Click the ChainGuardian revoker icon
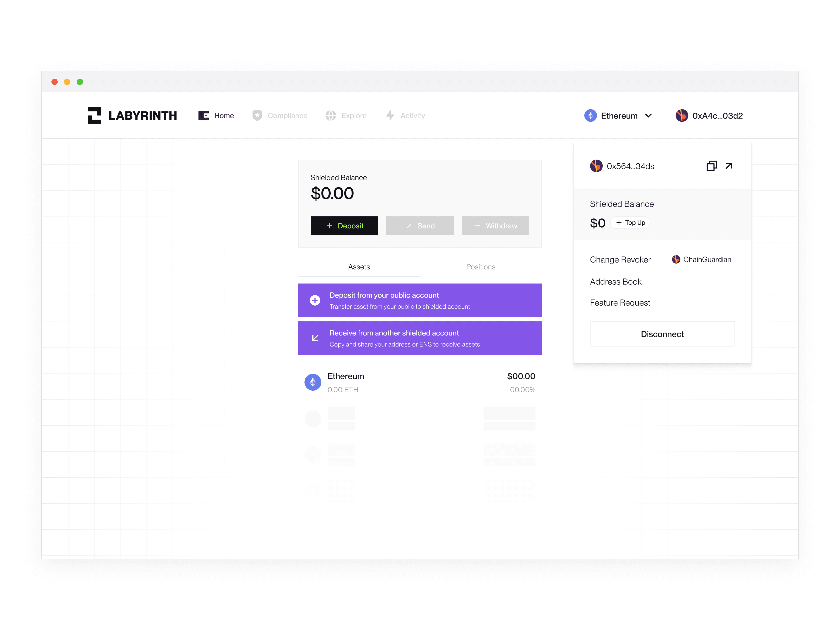Viewport: 840px width, 630px height. click(x=676, y=259)
